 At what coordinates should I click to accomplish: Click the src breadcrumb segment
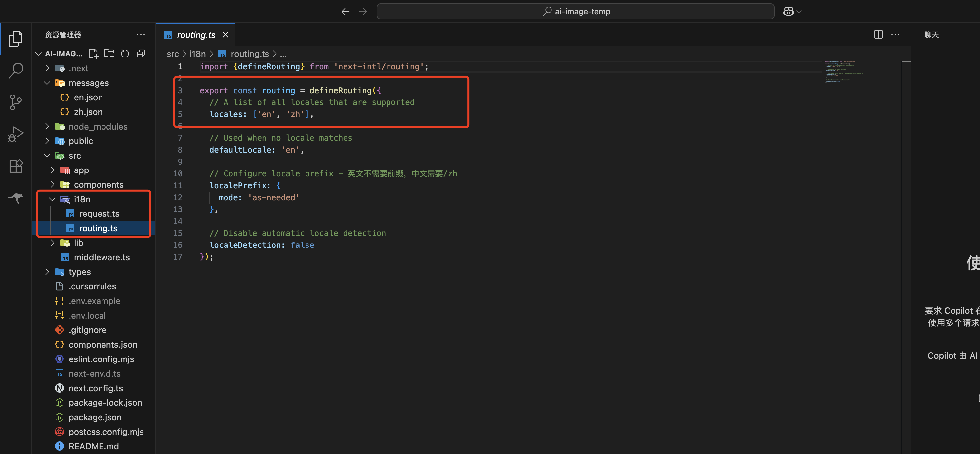pyautogui.click(x=172, y=54)
